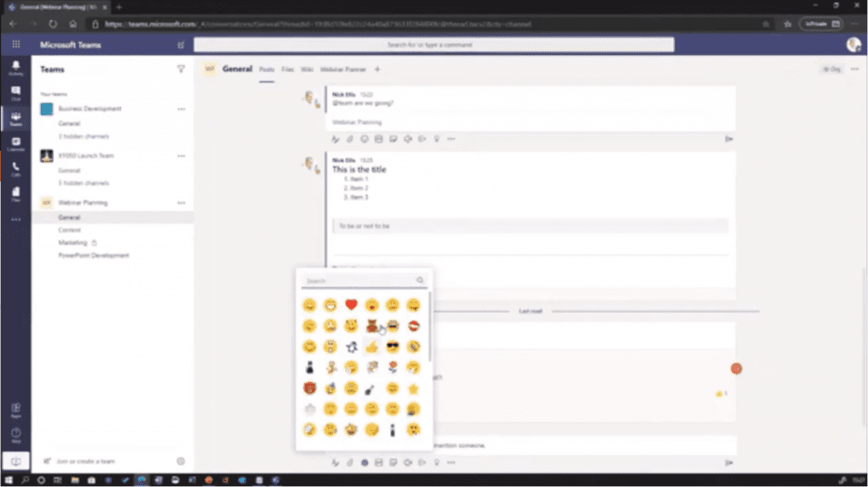Expand hidden channels under Business Development
Image resolution: width=868 pixels, height=487 pixels.
[x=83, y=136]
